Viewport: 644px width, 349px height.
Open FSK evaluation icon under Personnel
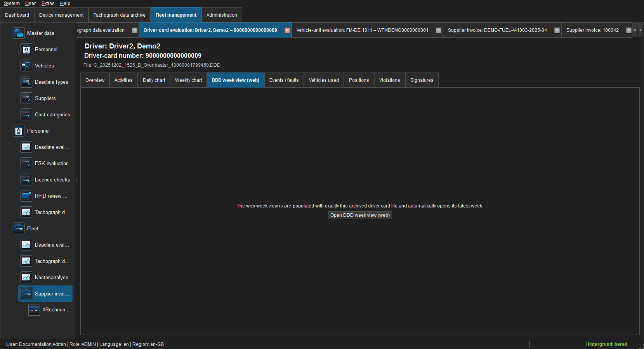pyautogui.click(x=26, y=163)
